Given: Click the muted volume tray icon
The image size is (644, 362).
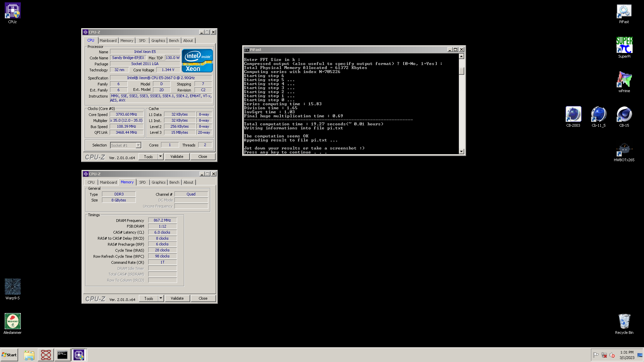Looking at the screenshot, I should [x=612, y=355].
